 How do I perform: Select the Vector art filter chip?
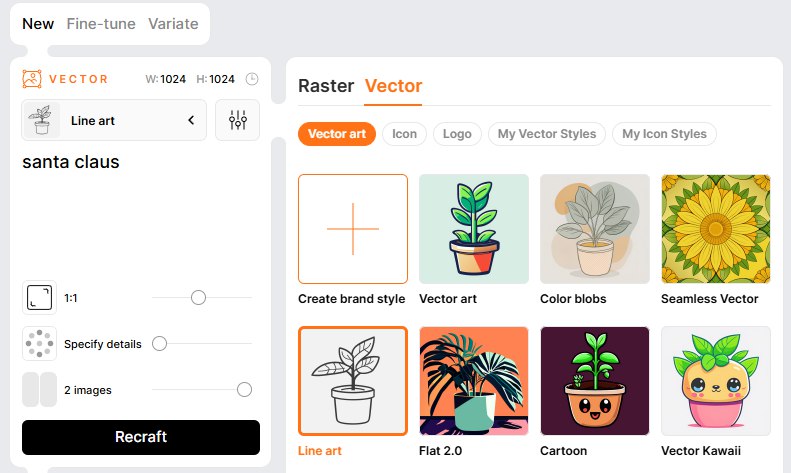point(337,134)
